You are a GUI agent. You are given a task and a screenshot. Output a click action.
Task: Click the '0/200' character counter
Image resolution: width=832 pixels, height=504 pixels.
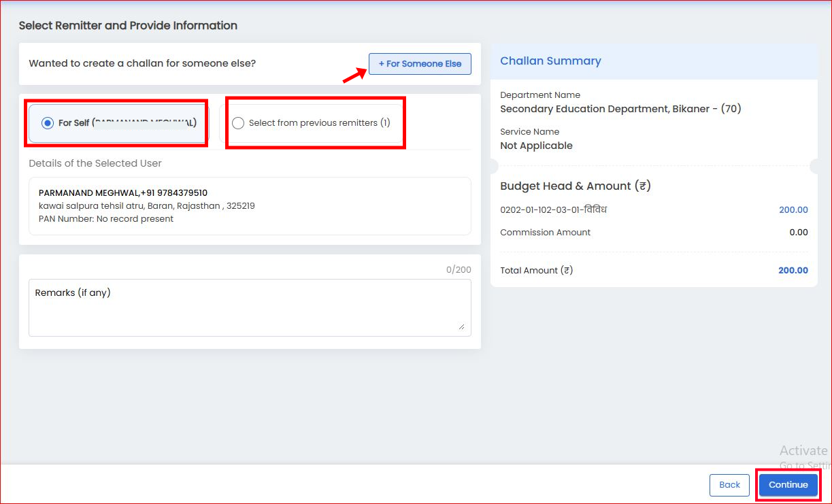459,270
